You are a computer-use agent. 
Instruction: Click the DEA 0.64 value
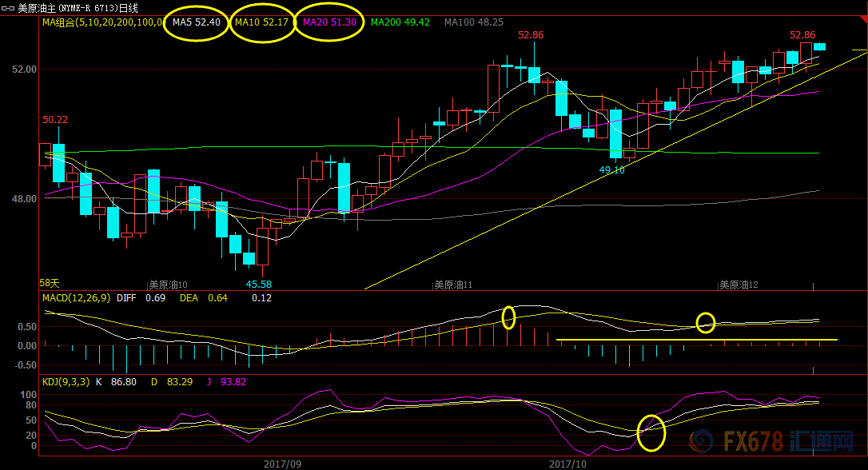coord(204,298)
